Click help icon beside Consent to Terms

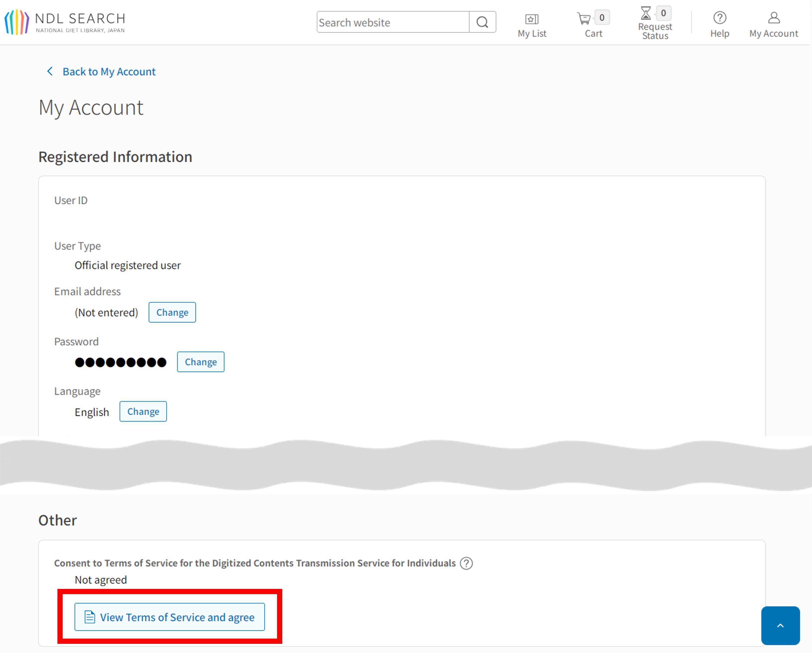[x=466, y=564]
